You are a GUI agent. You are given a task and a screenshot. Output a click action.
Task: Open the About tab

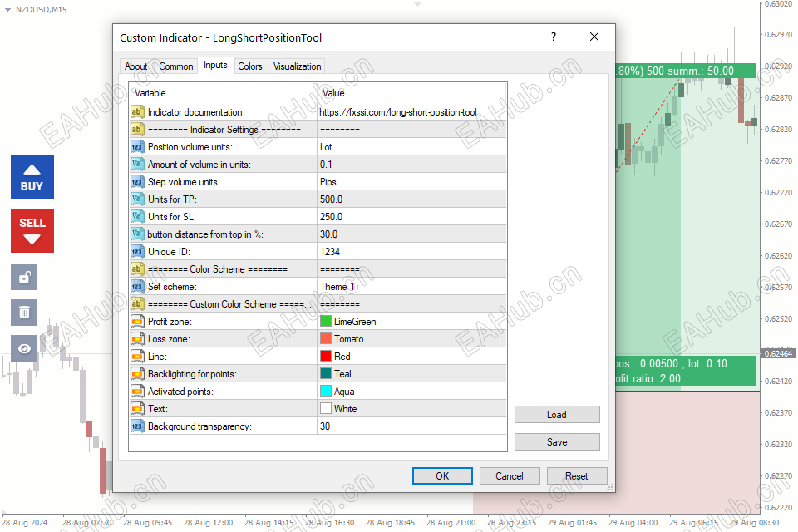pyautogui.click(x=135, y=66)
